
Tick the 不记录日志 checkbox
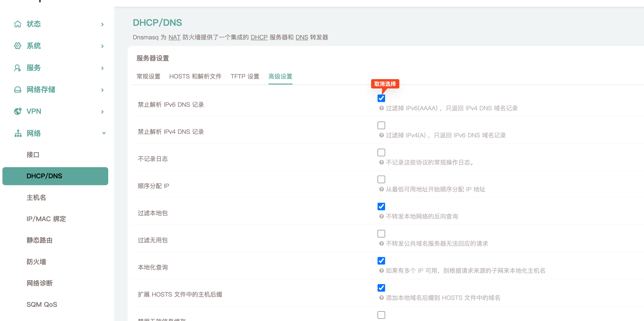(x=381, y=152)
